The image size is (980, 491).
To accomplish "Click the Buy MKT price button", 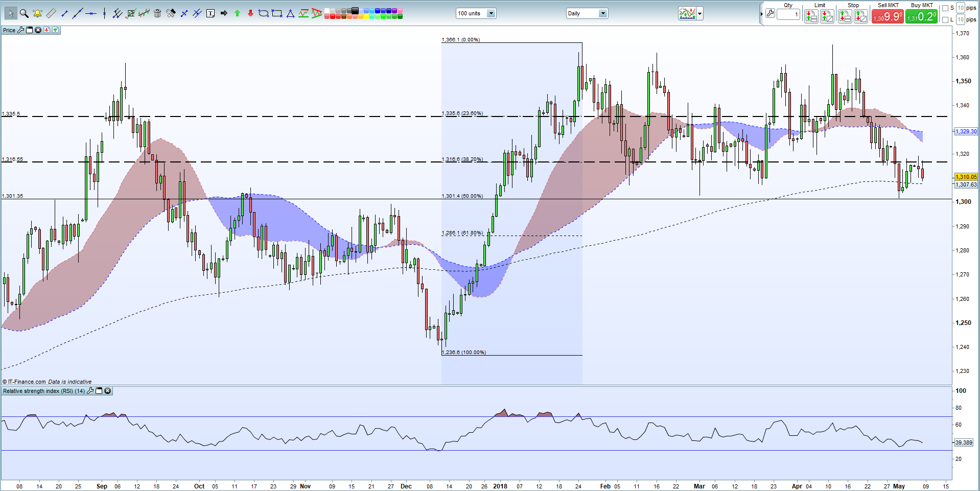I will click(x=921, y=16).
